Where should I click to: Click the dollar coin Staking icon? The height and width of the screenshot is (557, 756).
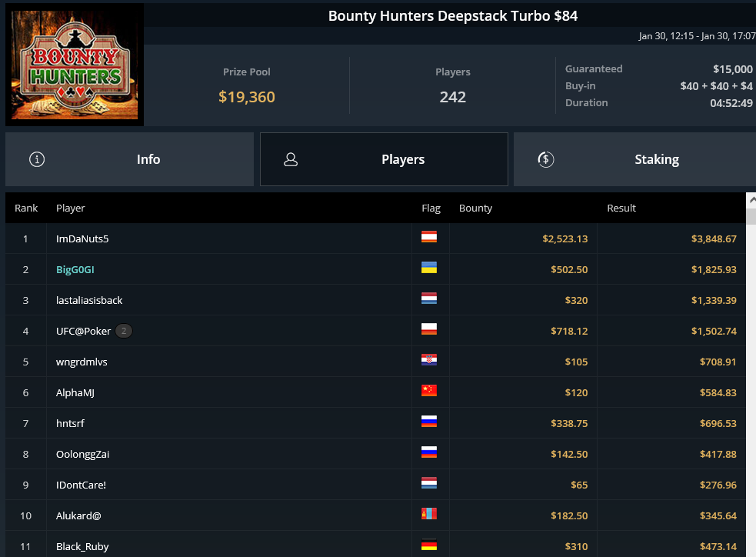[545, 159]
